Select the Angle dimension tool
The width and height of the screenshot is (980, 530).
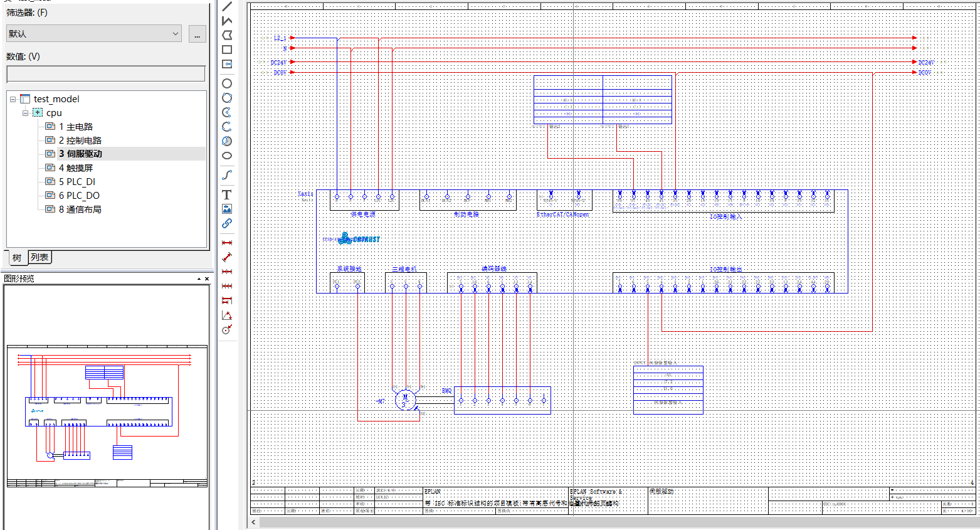(x=227, y=315)
